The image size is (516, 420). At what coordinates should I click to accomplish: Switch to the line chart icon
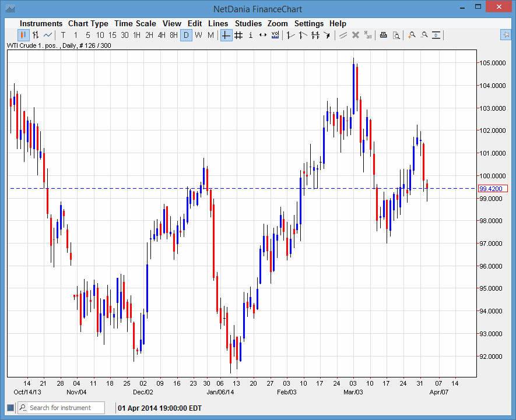point(48,35)
